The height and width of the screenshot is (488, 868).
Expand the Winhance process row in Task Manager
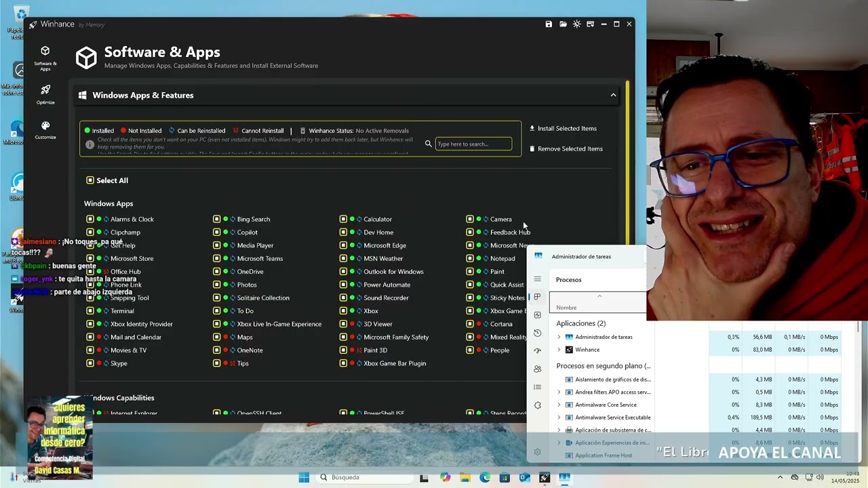[x=559, y=350]
